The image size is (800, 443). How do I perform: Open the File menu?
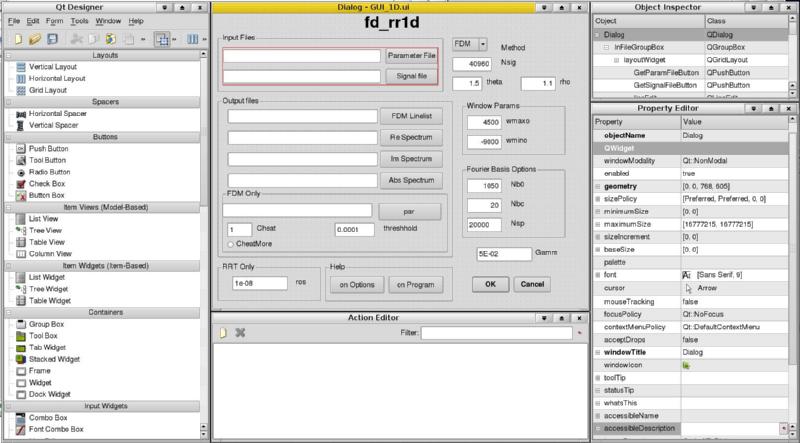point(14,21)
